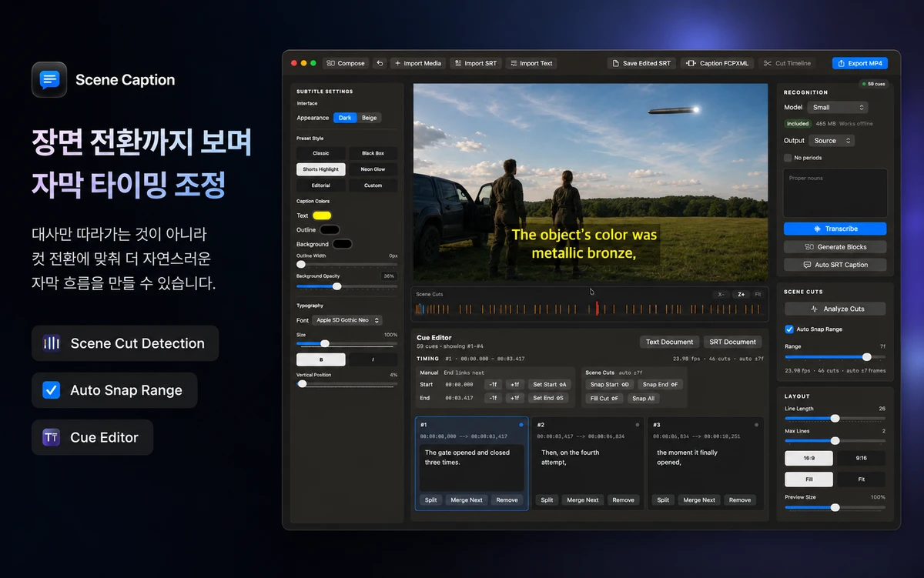
Task: Open the Model dropdown showing Small
Action: coord(838,107)
